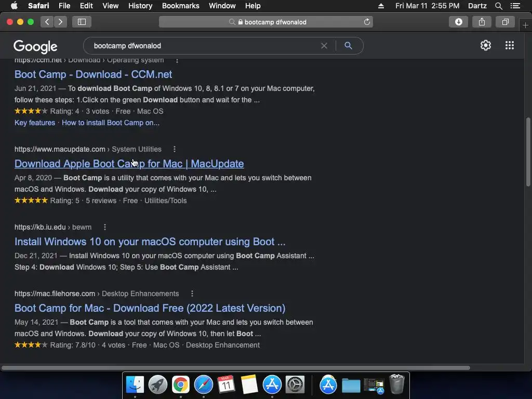Click the eject icon in menu bar

tap(381, 6)
